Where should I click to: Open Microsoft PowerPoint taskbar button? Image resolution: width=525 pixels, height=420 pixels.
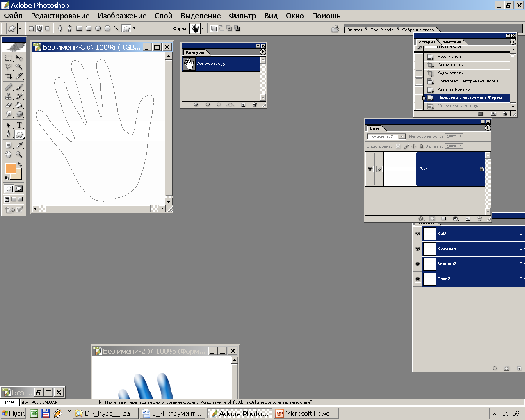[306, 413]
